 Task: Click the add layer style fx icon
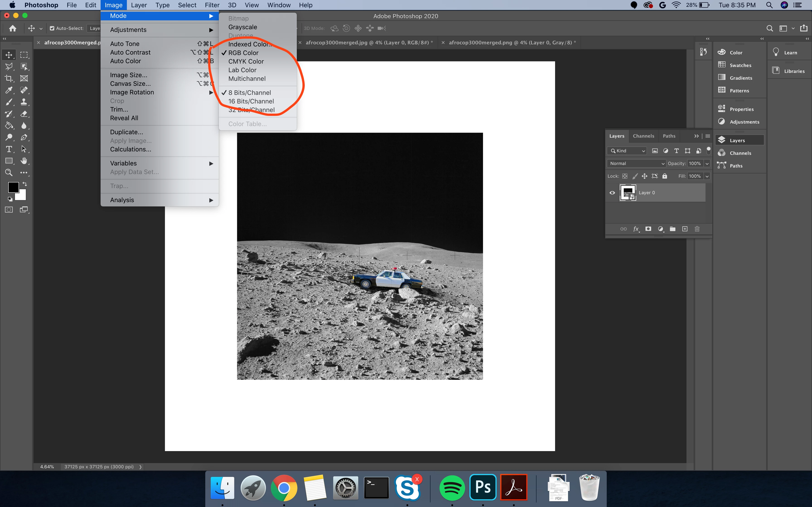(x=636, y=229)
